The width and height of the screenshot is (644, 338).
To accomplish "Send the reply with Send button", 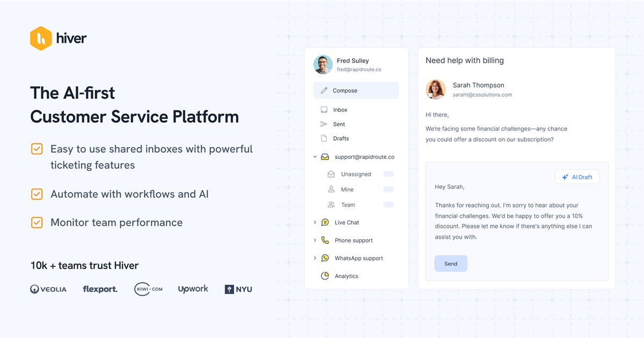I will tap(451, 263).
